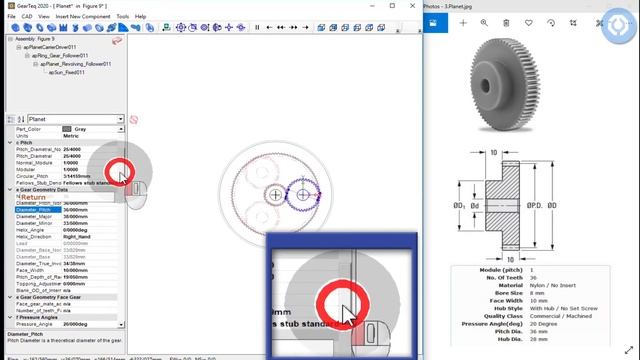Click the blue triangular wedge toolbar icon
The width and height of the screenshot is (640, 360).
pyautogui.click(x=123, y=28)
